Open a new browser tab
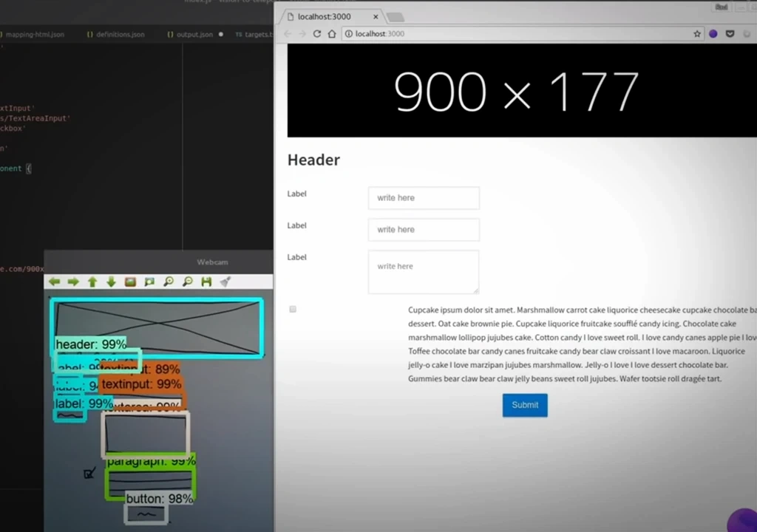 [396, 18]
